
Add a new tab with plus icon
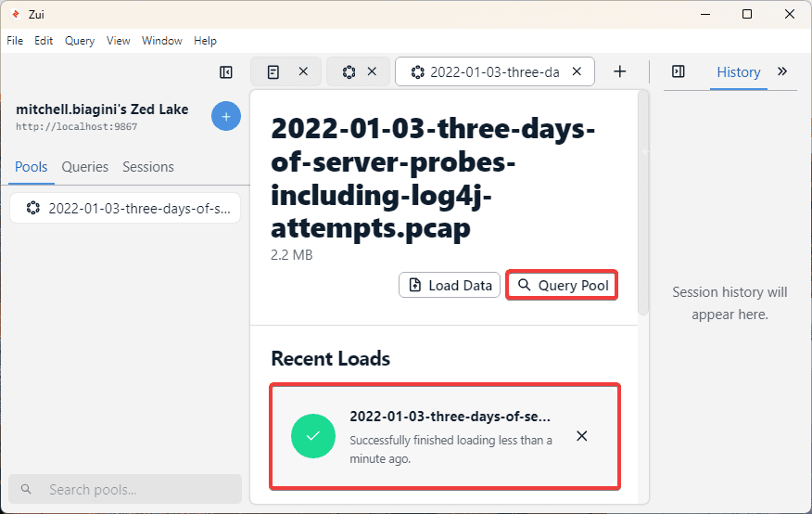click(620, 71)
